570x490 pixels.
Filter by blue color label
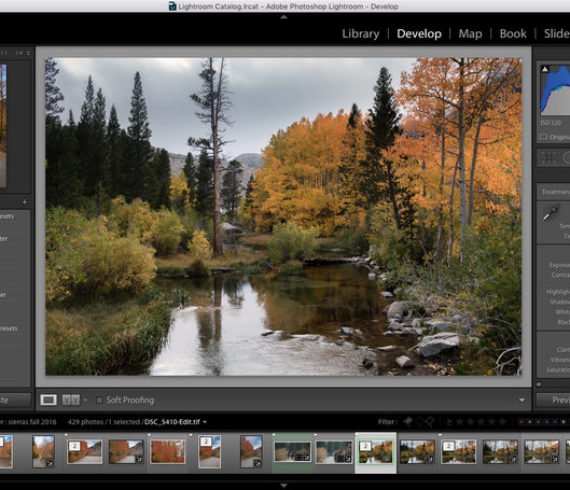(x=546, y=422)
